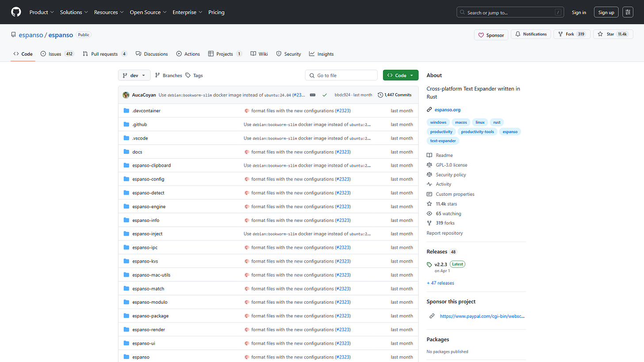This screenshot has width=644, height=362.
Task: Click the folder icon for .devcontainer
Action: tap(126, 111)
